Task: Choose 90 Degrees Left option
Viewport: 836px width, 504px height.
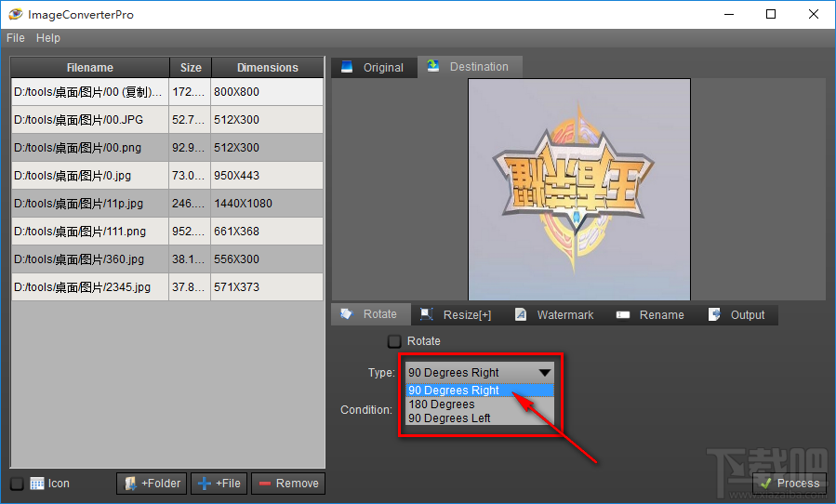Action: 480,418
